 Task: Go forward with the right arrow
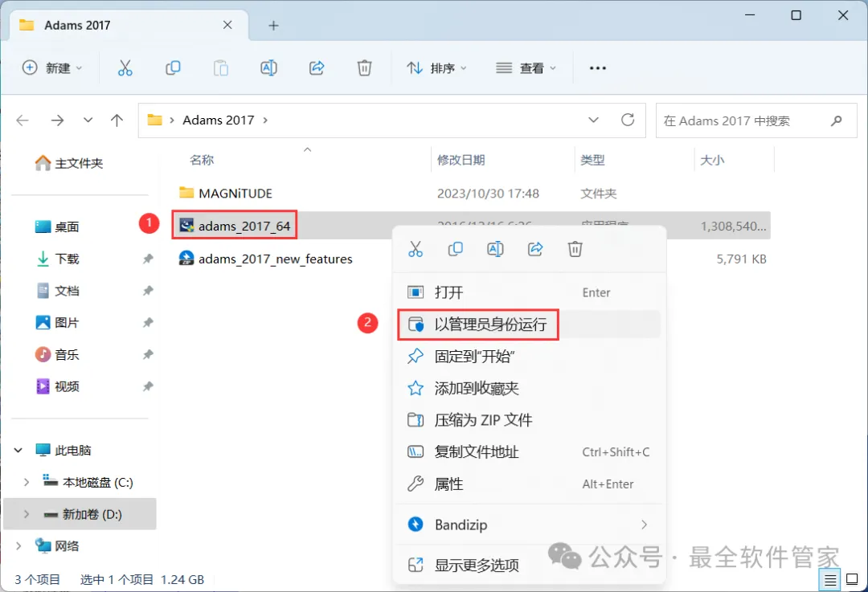click(x=57, y=120)
